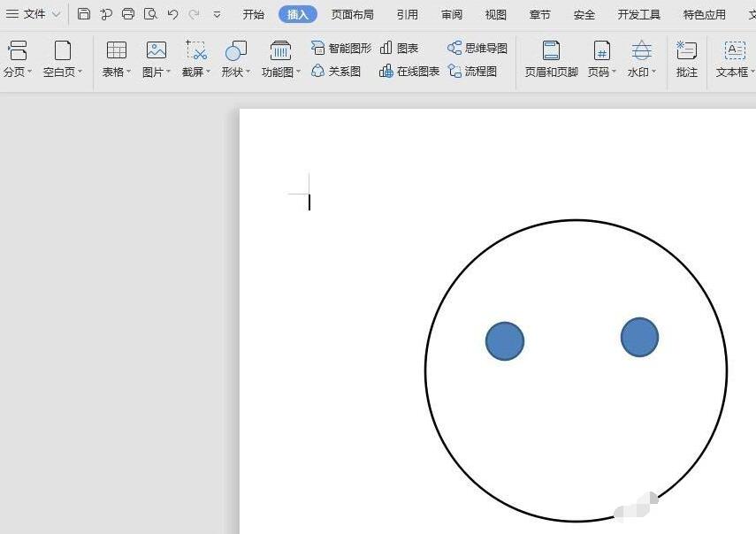
Task: Insert a 流程图 flowchart
Action: point(472,72)
